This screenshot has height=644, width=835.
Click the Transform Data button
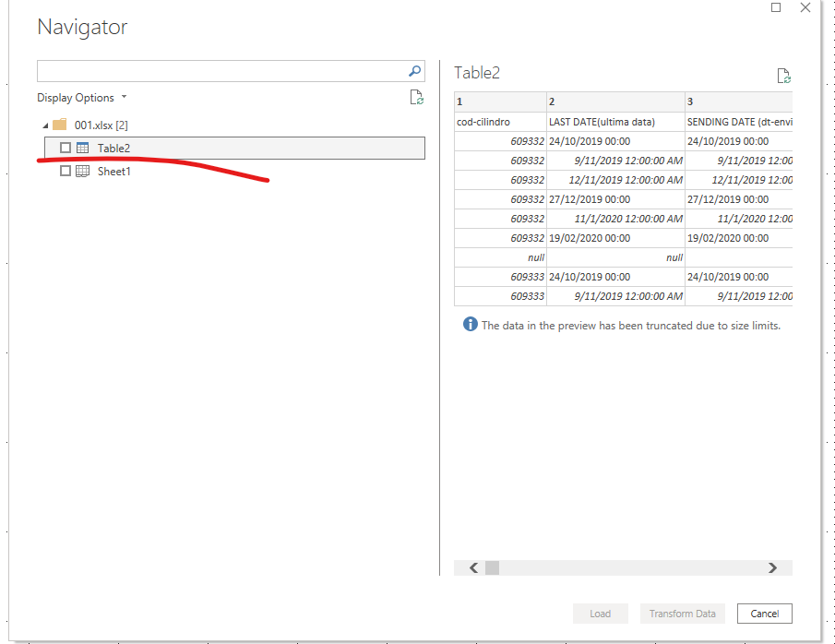point(682,614)
